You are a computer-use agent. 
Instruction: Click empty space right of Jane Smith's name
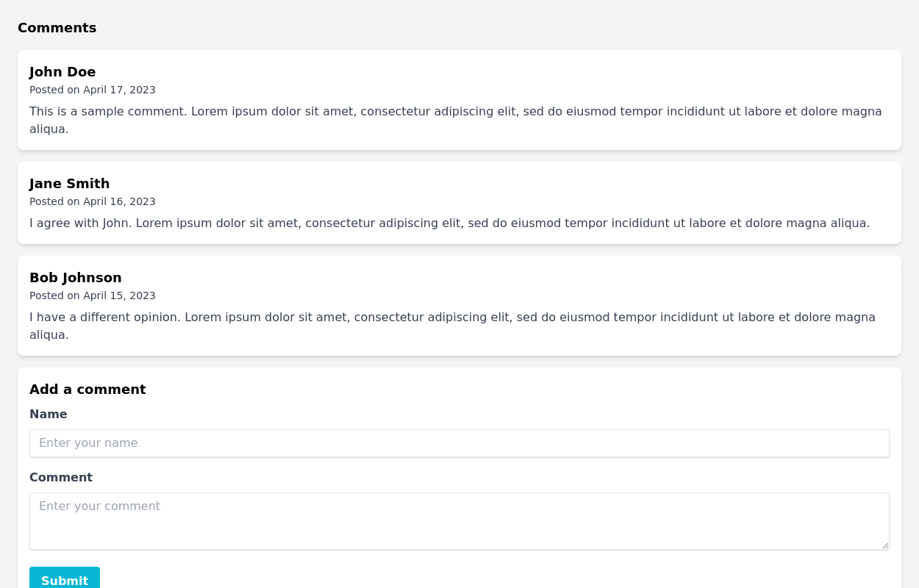coord(515,184)
